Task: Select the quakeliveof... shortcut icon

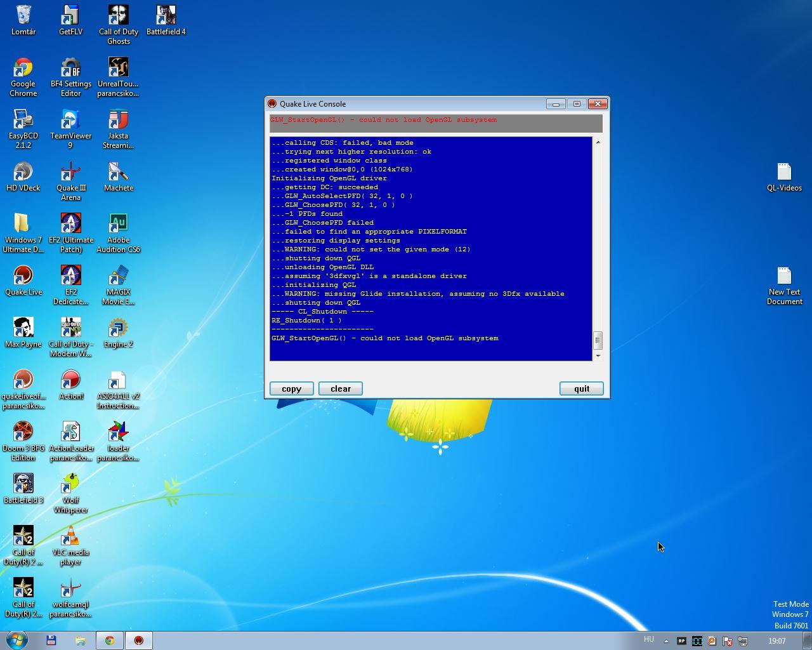Action: tap(23, 390)
